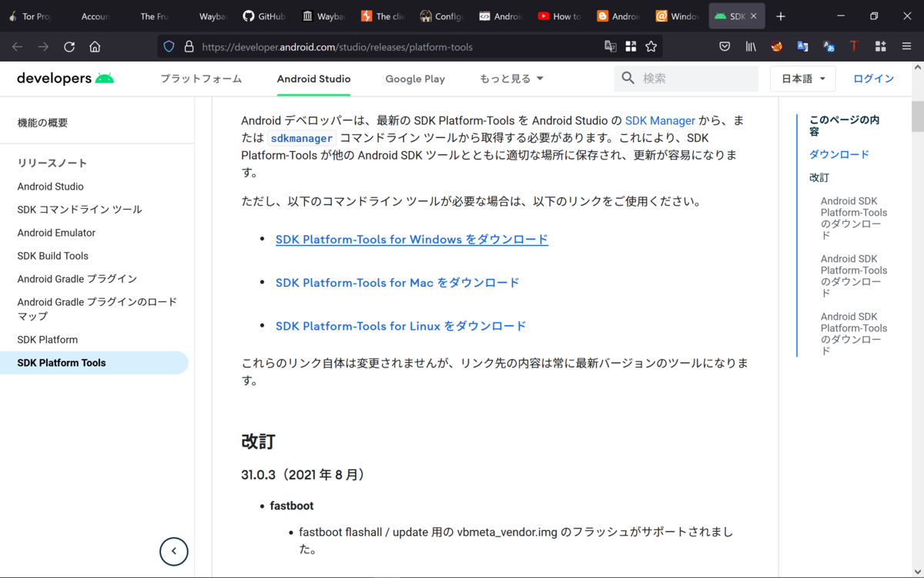Close the SDK tab

pos(754,16)
